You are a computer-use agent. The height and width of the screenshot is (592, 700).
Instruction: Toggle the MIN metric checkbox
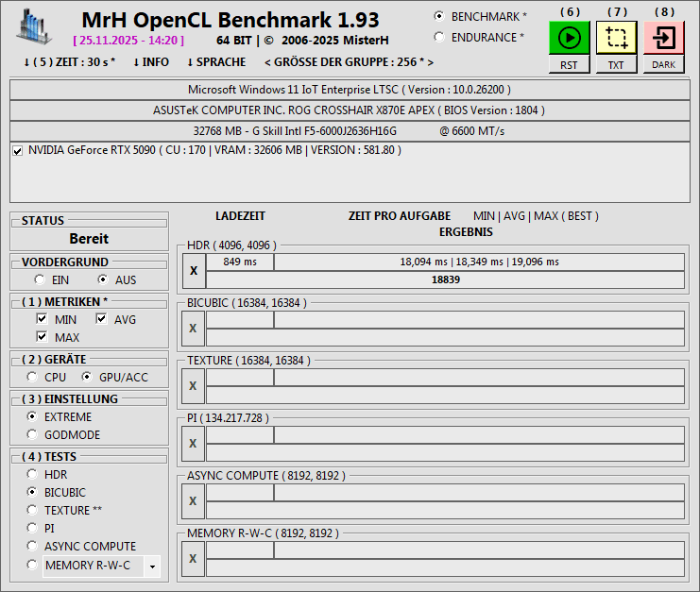point(42,319)
